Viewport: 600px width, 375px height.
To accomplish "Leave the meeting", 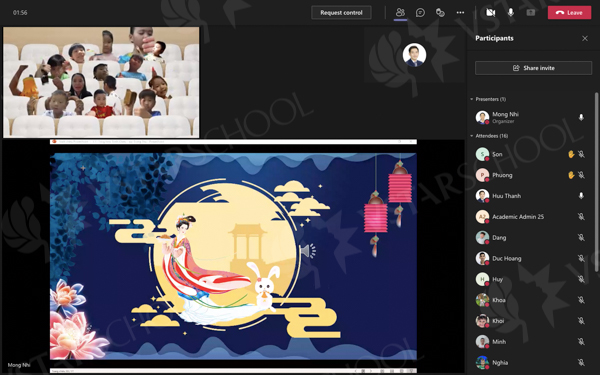I will 569,13.
